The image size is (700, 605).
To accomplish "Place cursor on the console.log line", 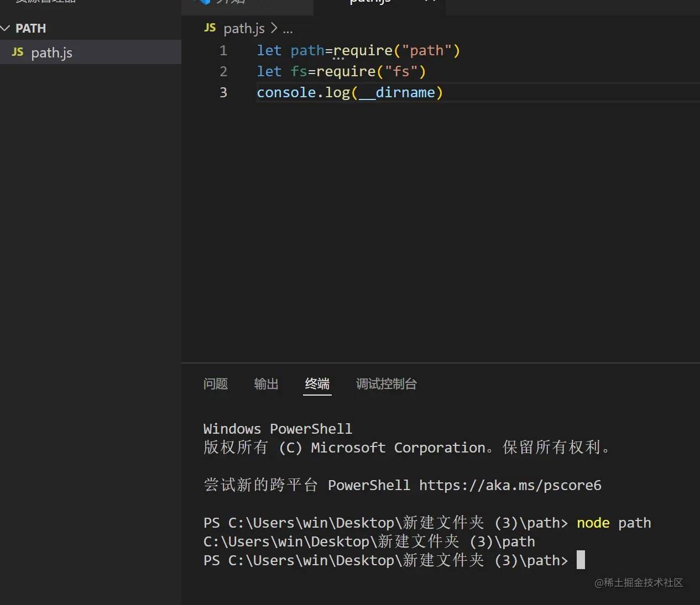I will point(348,92).
